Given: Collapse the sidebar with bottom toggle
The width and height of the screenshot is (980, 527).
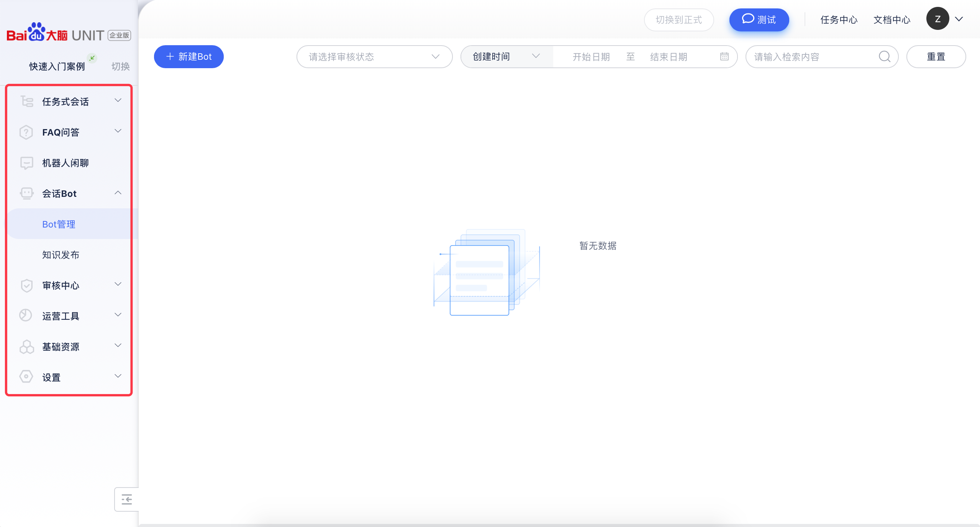Looking at the screenshot, I should pyautogui.click(x=126, y=499).
